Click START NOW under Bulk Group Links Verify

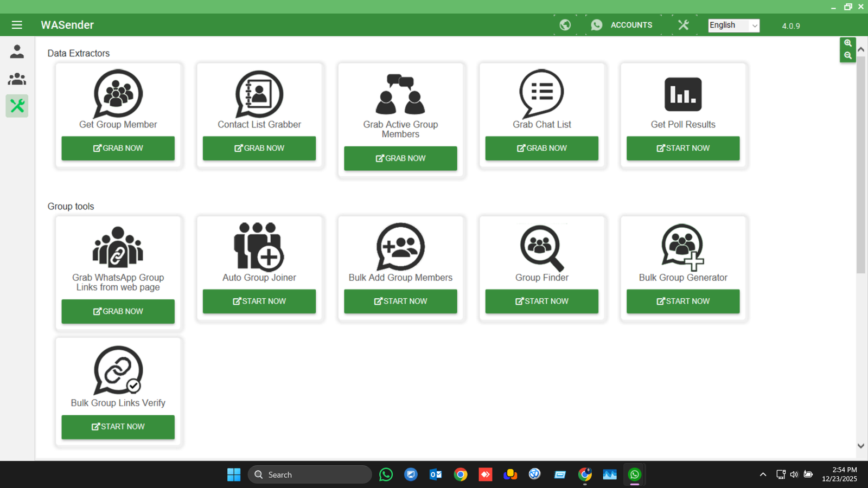118,427
